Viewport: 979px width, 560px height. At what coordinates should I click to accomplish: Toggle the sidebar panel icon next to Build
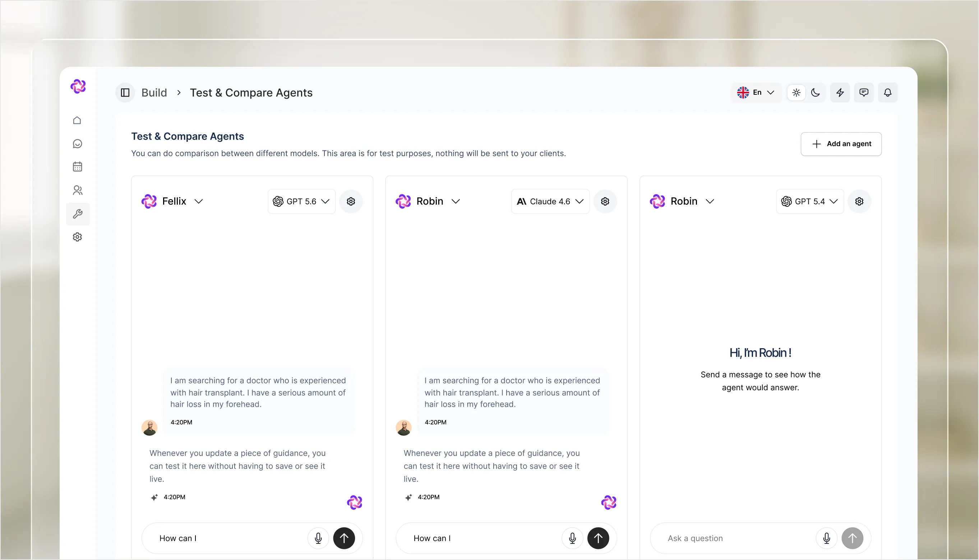125,93
